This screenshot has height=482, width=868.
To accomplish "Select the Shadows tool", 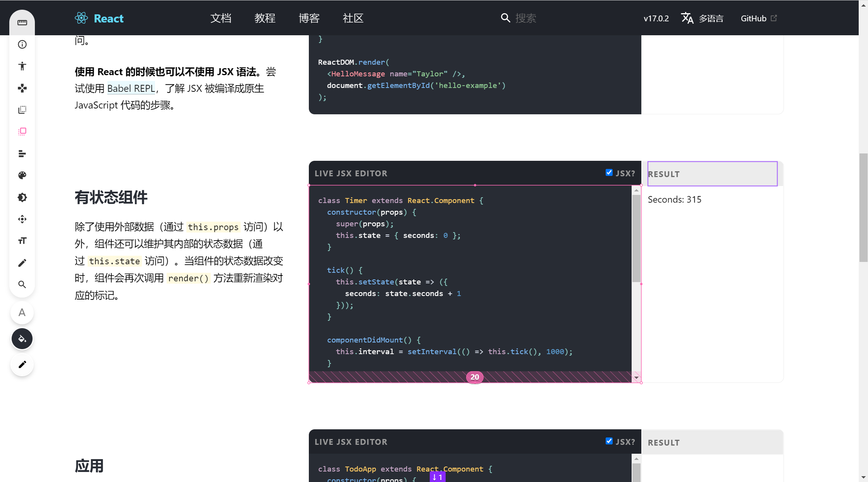I will click(22, 197).
